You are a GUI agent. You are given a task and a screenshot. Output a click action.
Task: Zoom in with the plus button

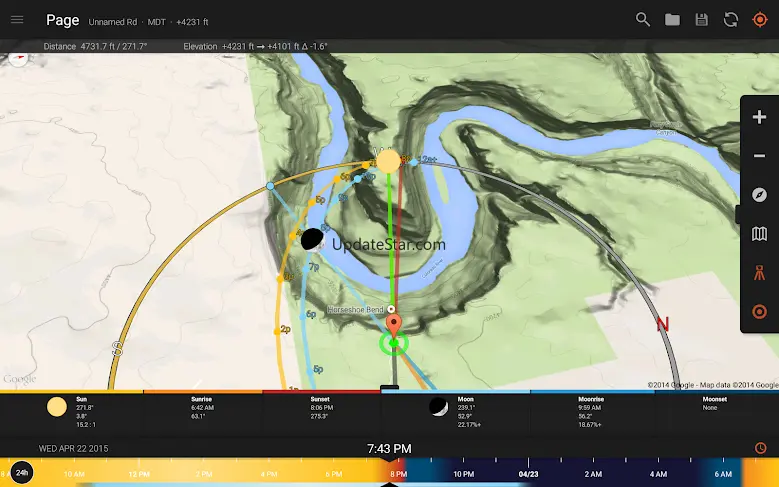pos(759,117)
